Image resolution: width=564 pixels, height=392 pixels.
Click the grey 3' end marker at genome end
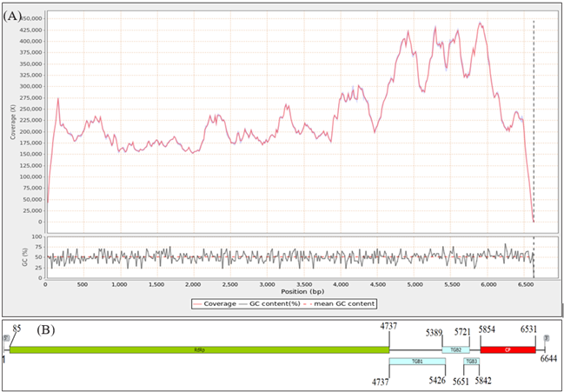point(546,339)
